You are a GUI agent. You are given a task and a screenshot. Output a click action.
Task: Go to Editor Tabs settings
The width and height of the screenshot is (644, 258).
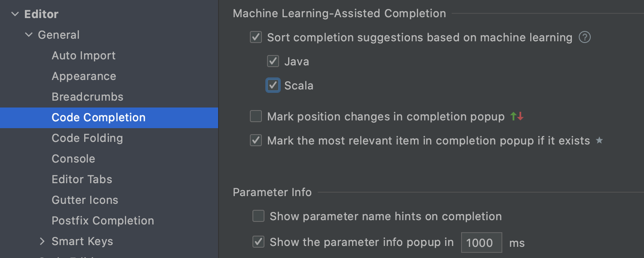coord(82,179)
